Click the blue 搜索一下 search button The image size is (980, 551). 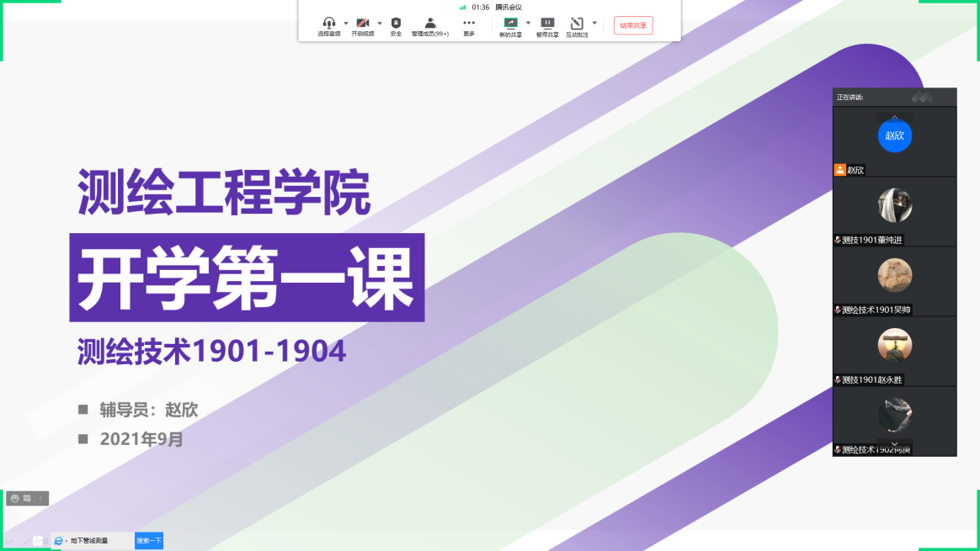pyautogui.click(x=149, y=540)
